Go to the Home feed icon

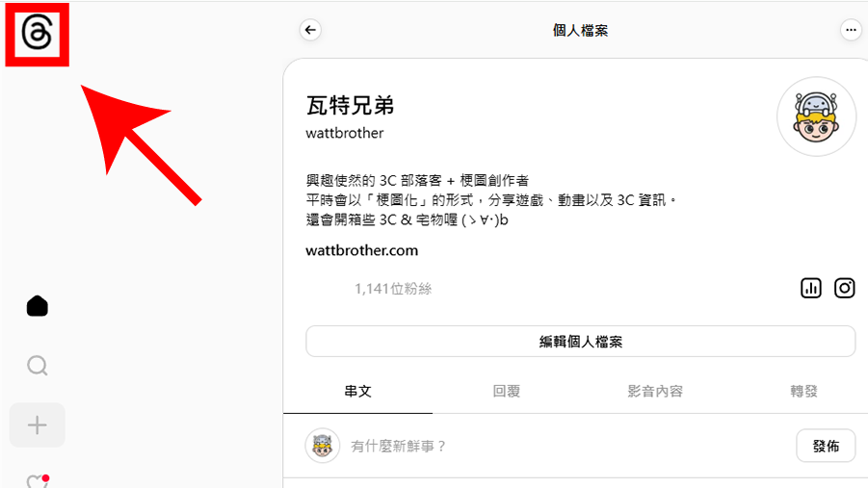click(x=38, y=306)
